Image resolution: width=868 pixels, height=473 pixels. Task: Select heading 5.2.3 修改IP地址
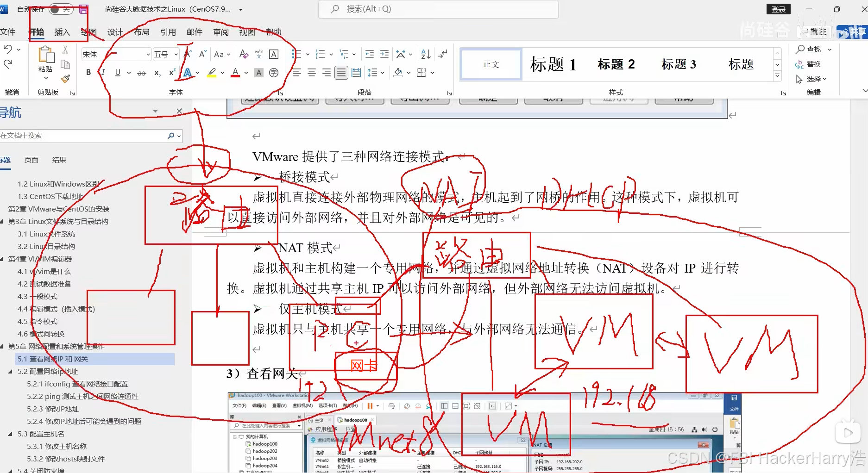click(x=53, y=409)
